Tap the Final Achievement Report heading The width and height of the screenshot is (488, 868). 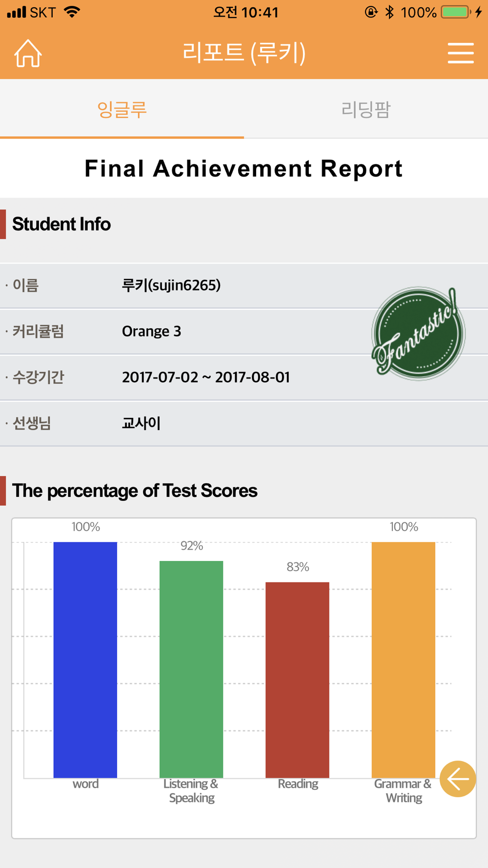(244, 168)
